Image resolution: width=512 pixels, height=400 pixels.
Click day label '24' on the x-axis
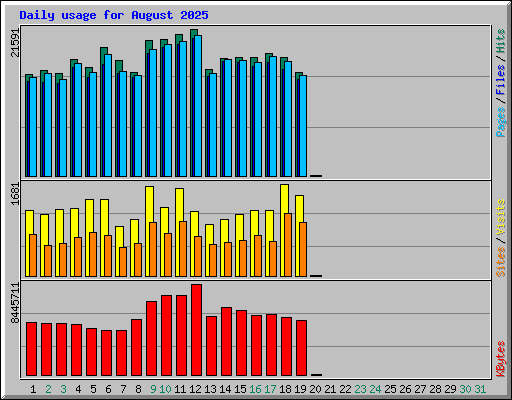pos(375,389)
